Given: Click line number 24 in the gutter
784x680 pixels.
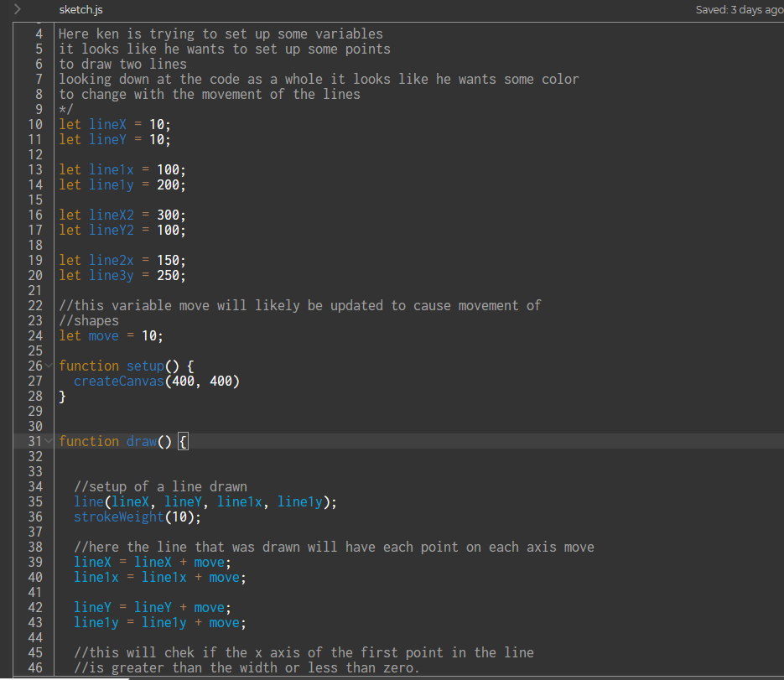Looking at the screenshot, I should tap(35, 336).
